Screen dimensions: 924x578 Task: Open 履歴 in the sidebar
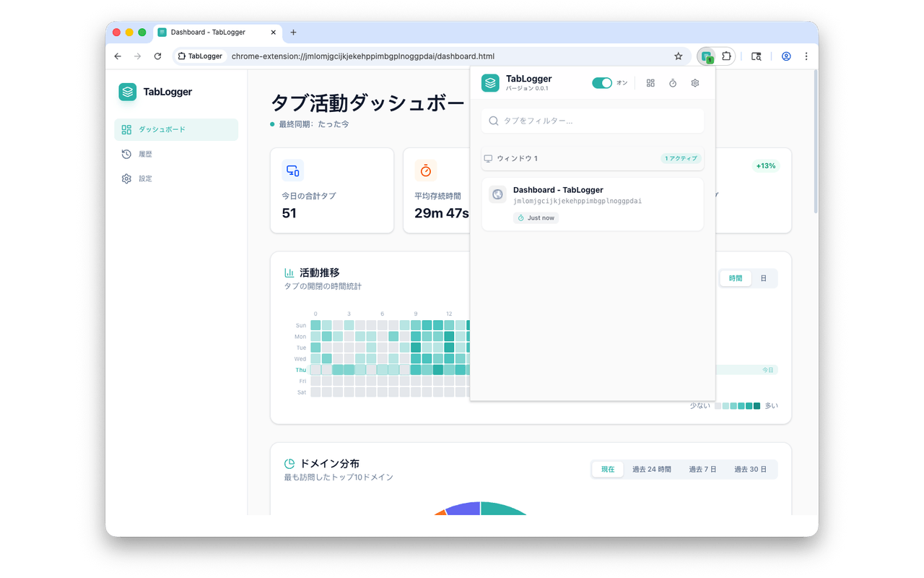[x=145, y=154]
